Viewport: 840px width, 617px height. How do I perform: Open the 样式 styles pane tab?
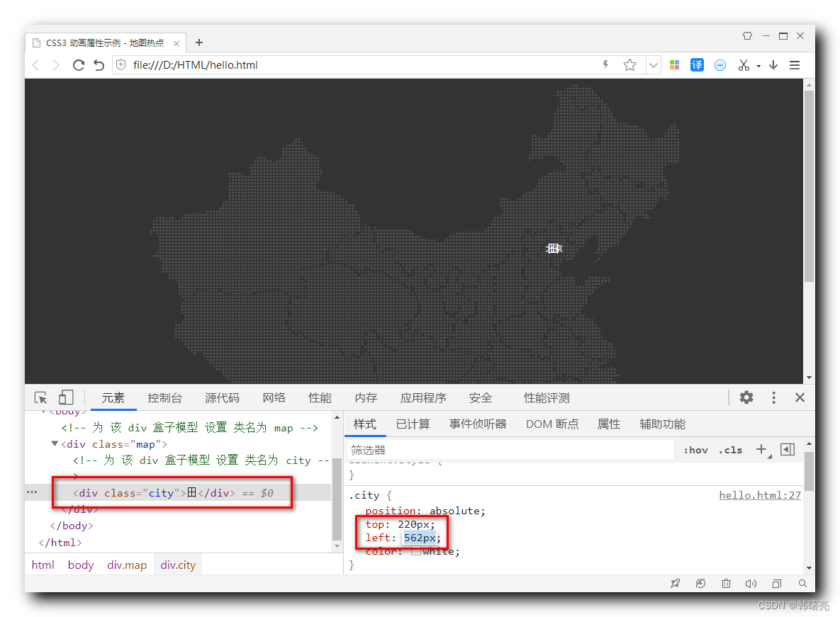(365, 424)
